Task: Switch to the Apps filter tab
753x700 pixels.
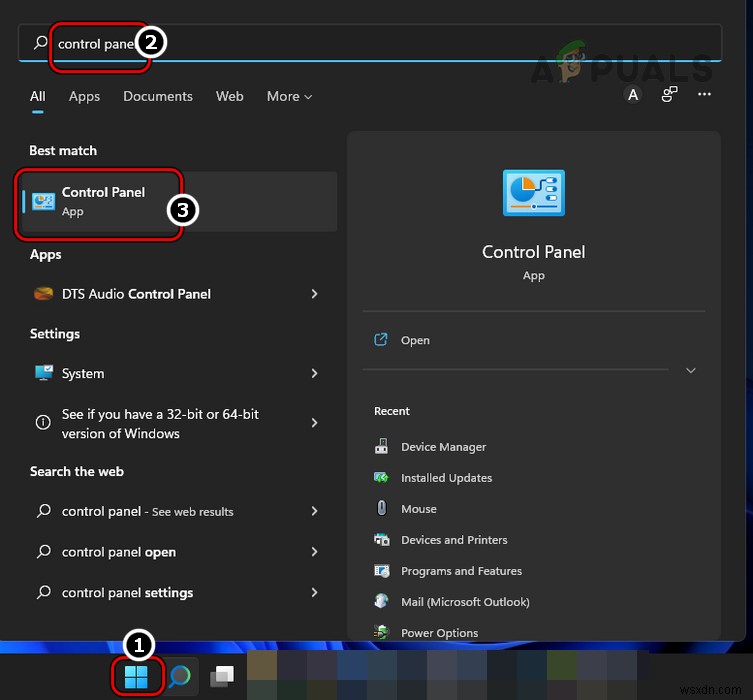Action: tap(84, 97)
